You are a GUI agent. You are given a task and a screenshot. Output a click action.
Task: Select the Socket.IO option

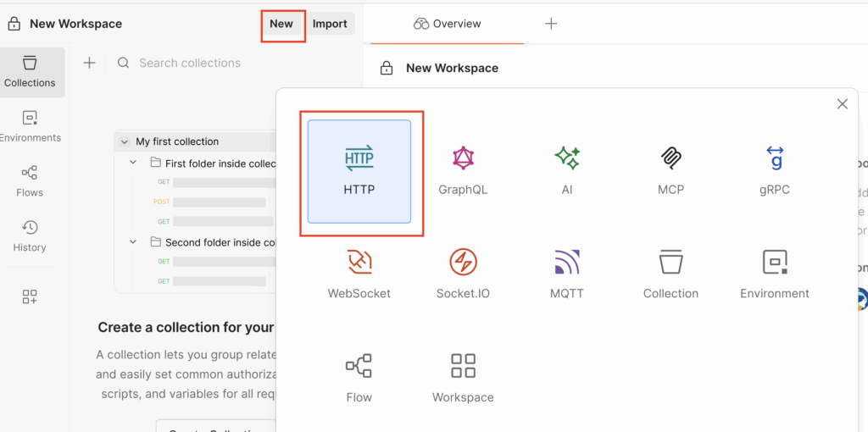click(463, 274)
